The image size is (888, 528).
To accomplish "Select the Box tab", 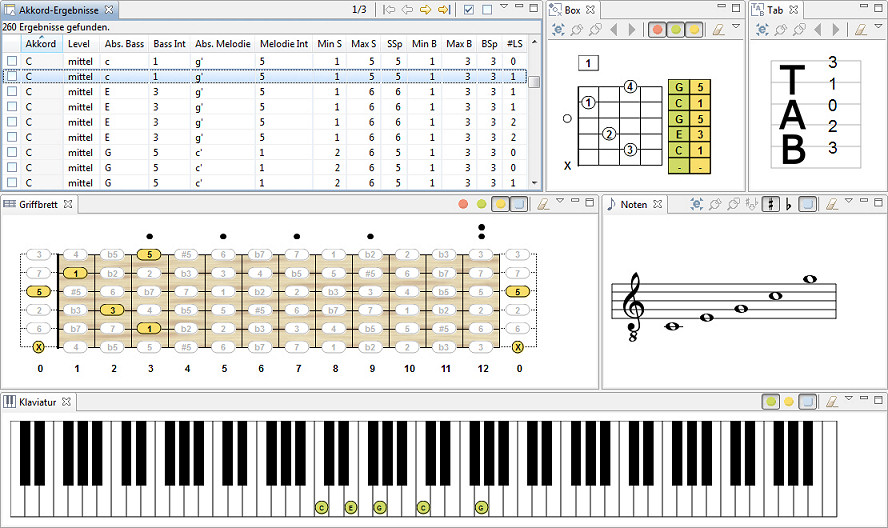I will click(572, 10).
